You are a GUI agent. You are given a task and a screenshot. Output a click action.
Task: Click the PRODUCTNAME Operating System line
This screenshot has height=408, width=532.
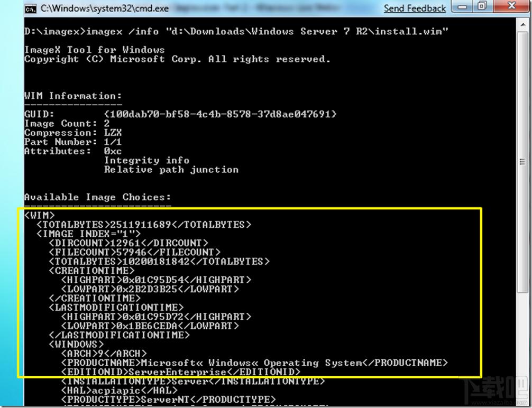tap(254, 363)
